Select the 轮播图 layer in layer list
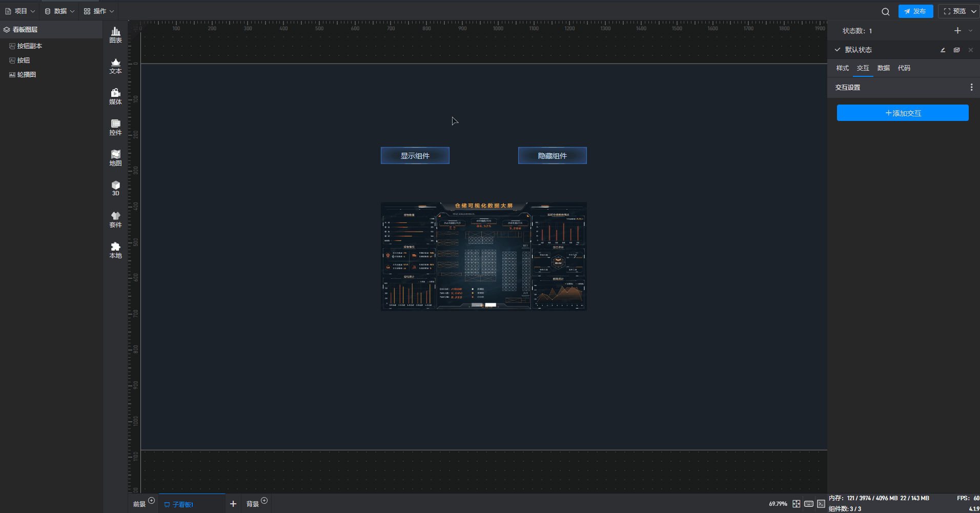The image size is (980, 513). tap(27, 75)
